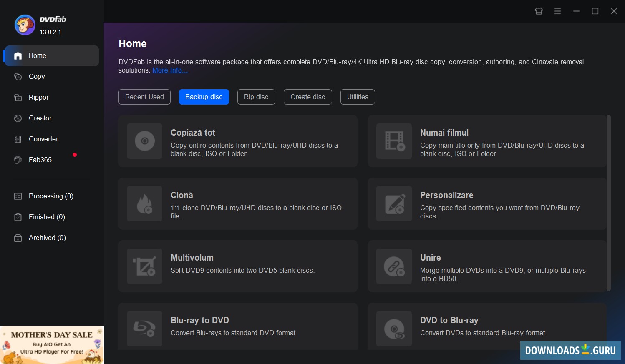Click the Mother's Day Sale banner
The width and height of the screenshot is (625, 364).
pyautogui.click(x=52, y=345)
